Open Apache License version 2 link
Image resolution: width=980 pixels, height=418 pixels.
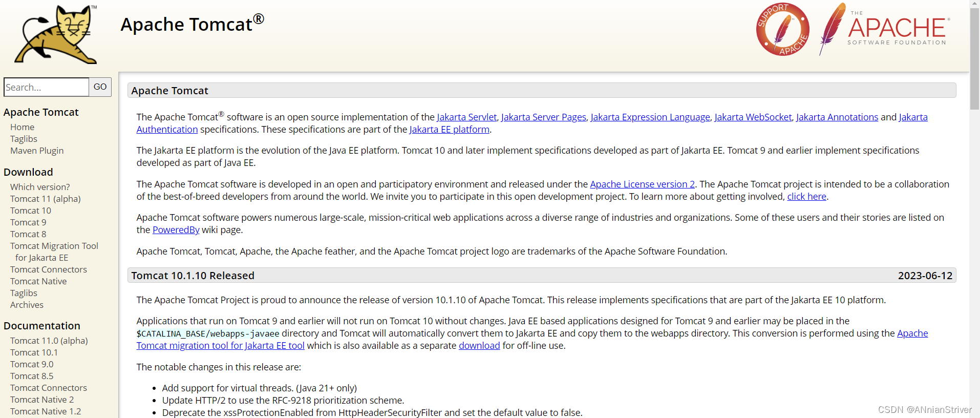[x=643, y=184]
